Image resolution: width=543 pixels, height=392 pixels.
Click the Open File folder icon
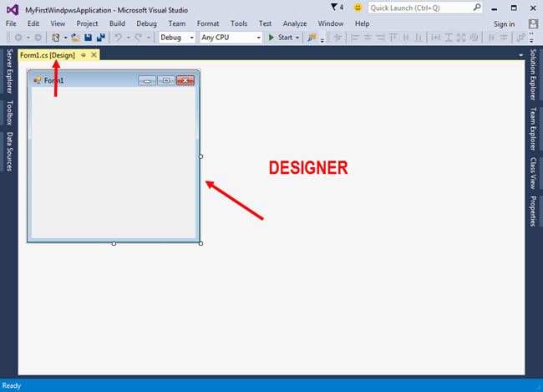75,38
